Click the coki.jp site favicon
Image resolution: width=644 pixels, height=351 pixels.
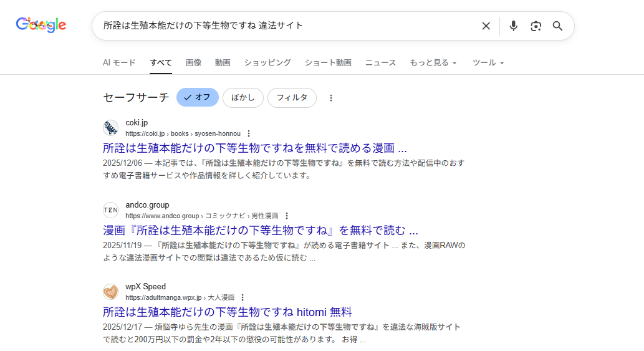[x=111, y=128]
